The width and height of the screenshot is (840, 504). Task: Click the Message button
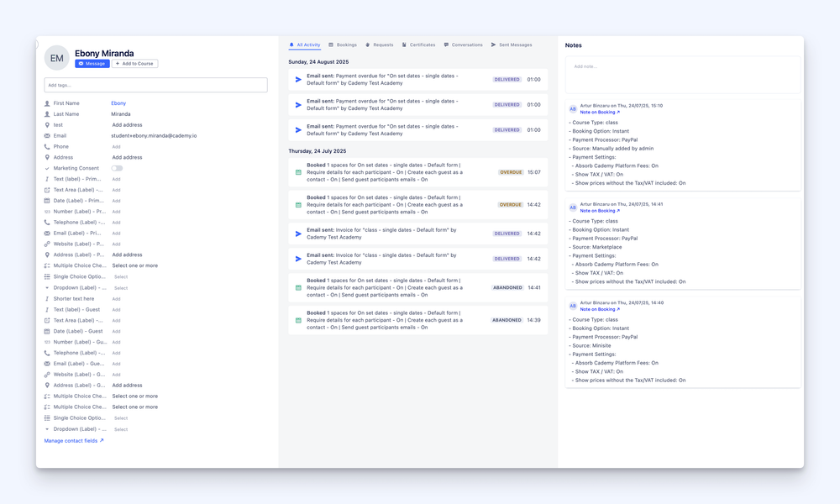pos(92,63)
